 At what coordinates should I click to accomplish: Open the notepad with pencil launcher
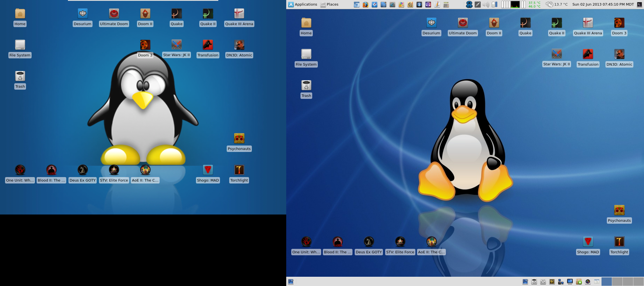tap(437, 4)
